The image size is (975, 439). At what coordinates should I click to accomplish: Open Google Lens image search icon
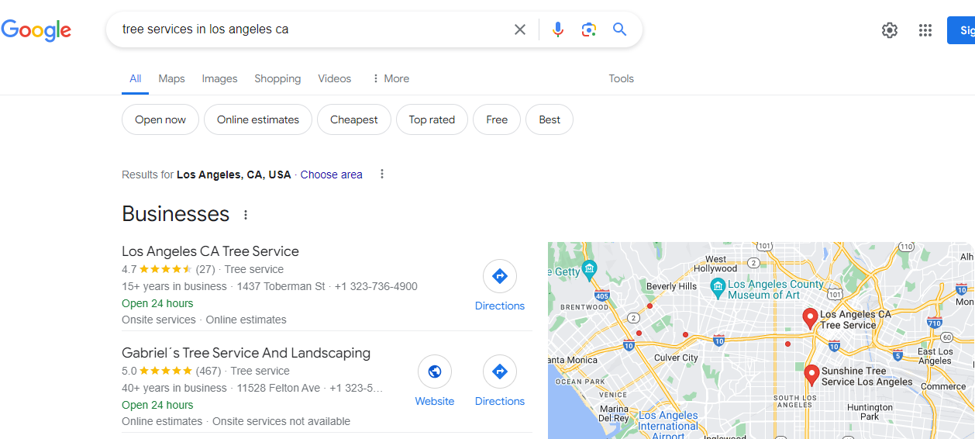click(589, 29)
